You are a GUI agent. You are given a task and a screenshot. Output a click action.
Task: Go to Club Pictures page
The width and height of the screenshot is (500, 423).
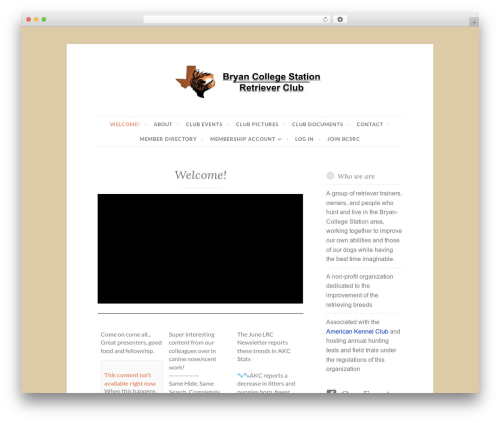tap(257, 124)
